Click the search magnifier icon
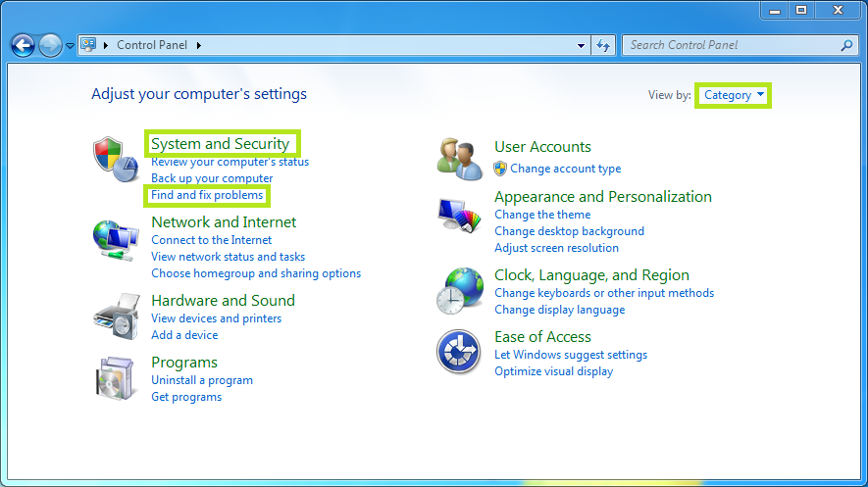 click(x=846, y=45)
